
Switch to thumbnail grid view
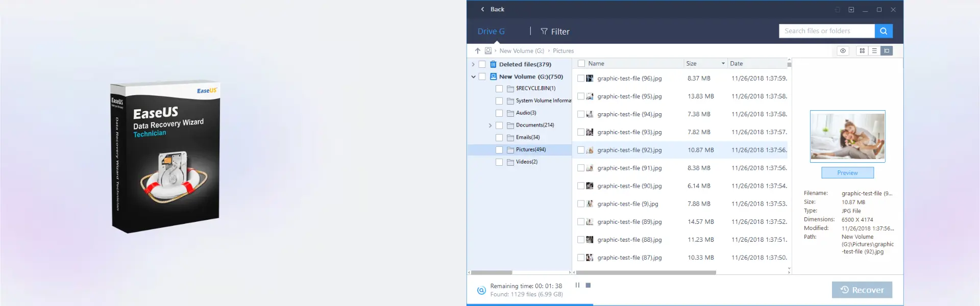click(862, 51)
